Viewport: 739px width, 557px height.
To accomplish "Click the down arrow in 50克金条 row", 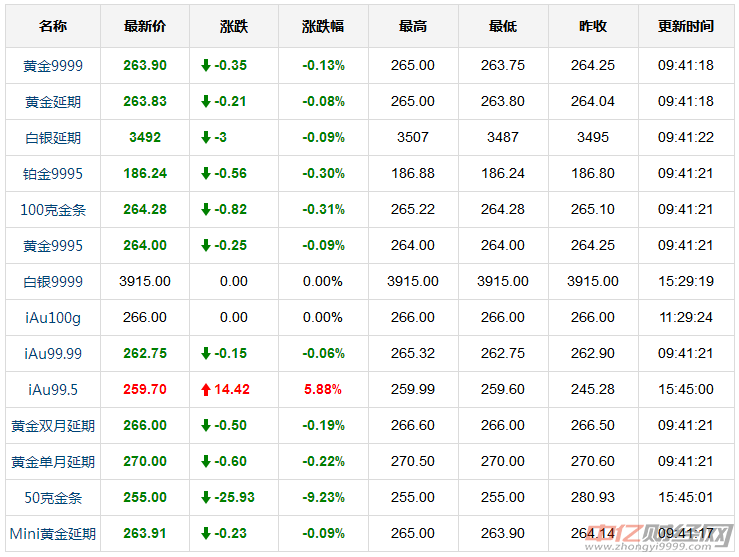I will [206, 498].
